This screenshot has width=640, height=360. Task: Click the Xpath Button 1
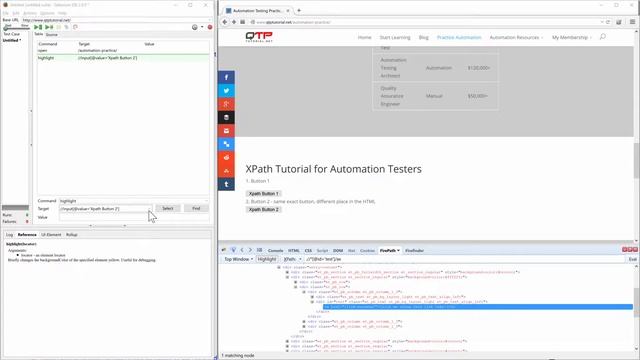(x=263, y=193)
